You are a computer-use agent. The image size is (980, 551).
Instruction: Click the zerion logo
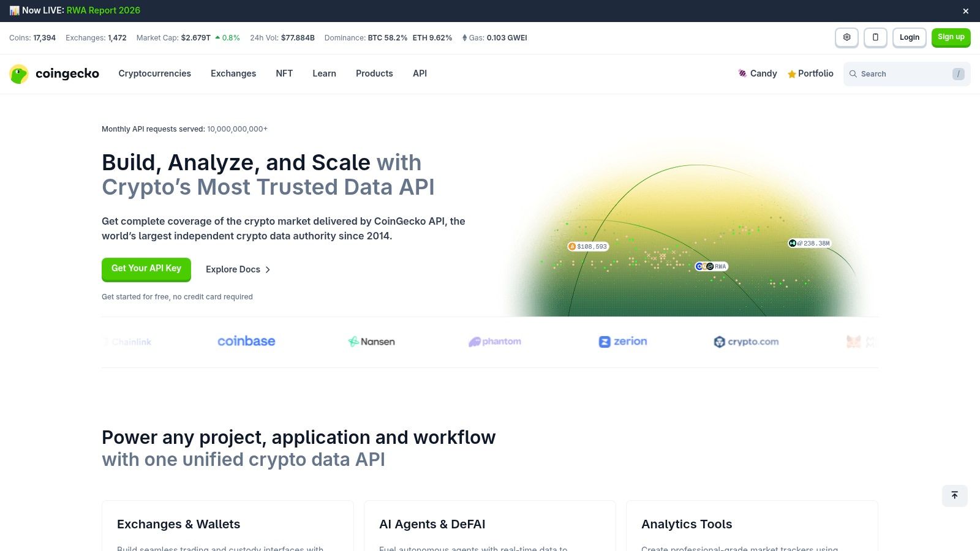623,342
